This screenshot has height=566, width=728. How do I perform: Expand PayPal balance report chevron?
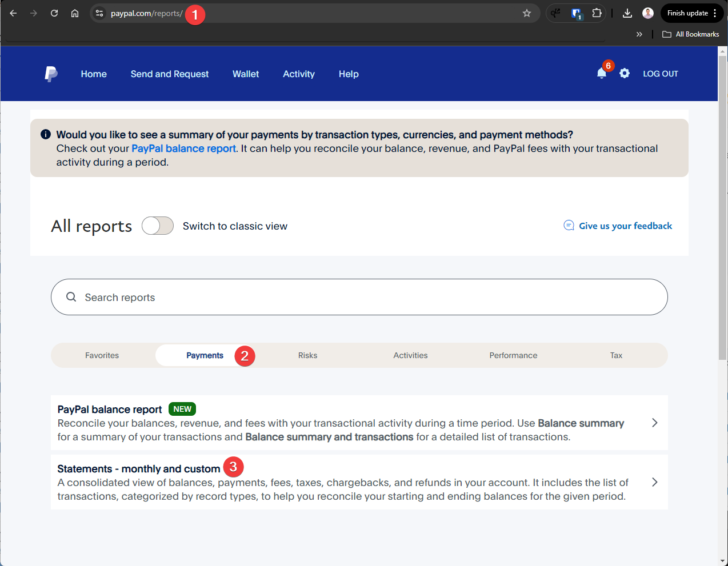coord(655,423)
